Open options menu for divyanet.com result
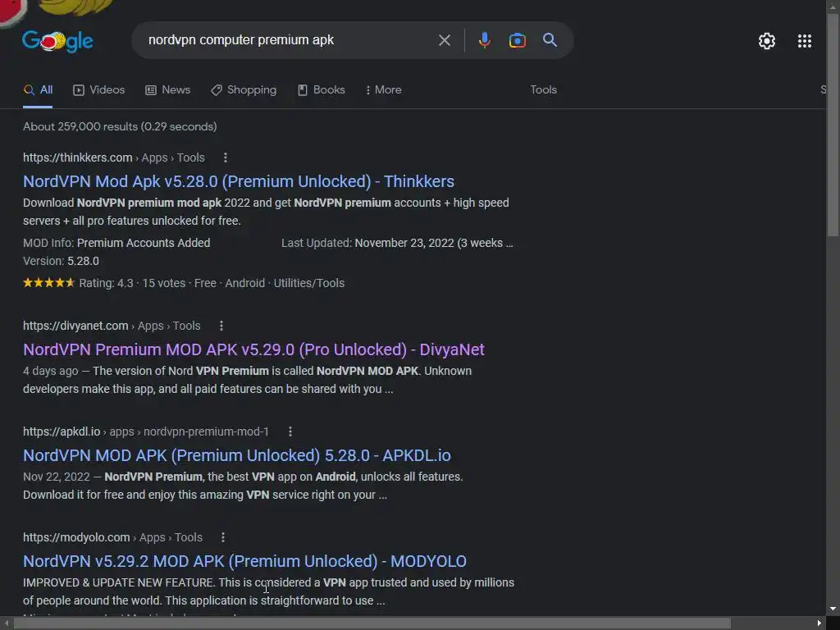This screenshot has width=840, height=630. tap(221, 326)
